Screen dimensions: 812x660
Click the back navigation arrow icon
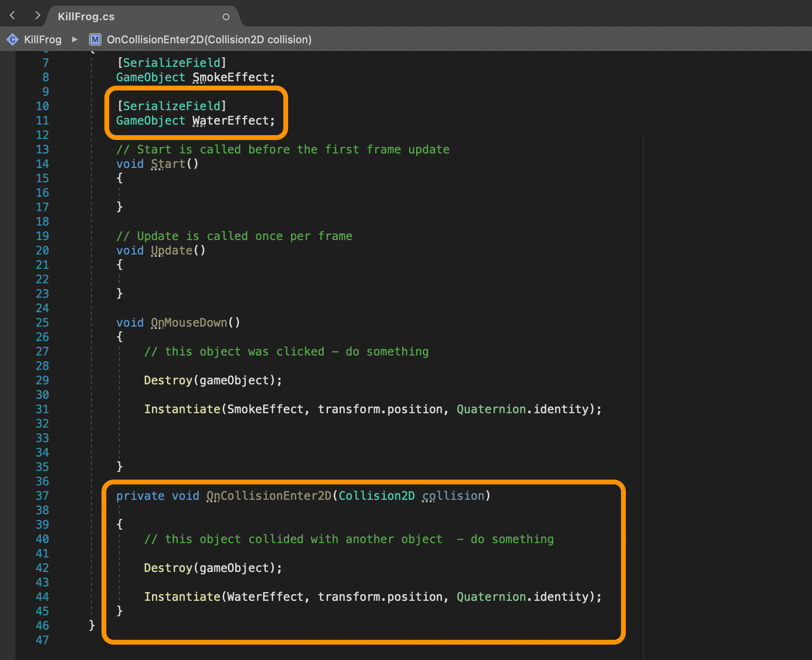(x=12, y=15)
